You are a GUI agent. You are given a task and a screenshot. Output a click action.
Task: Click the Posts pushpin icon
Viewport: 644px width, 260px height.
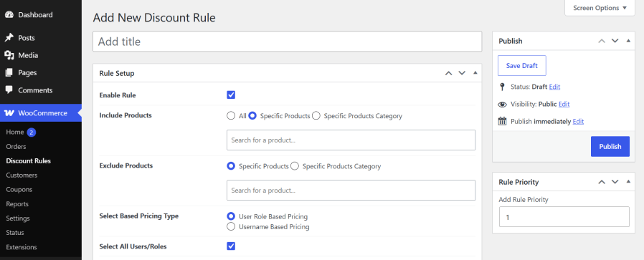[9, 38]
